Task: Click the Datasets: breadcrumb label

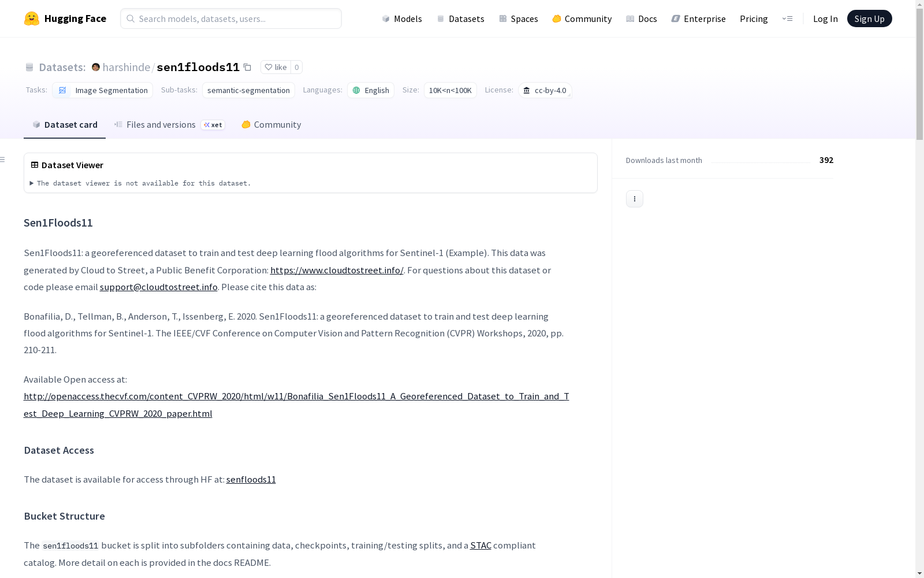Action: tap(62, 67)
